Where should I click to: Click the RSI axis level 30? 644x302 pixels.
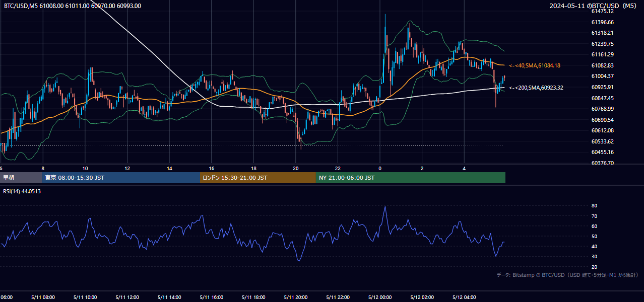594,257
